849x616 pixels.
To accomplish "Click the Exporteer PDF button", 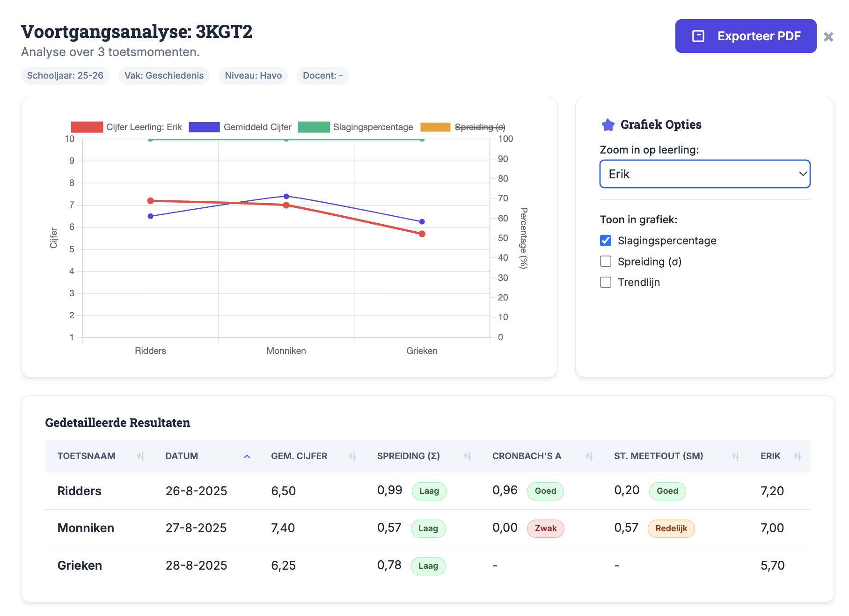I will click(x=745, y=36).
